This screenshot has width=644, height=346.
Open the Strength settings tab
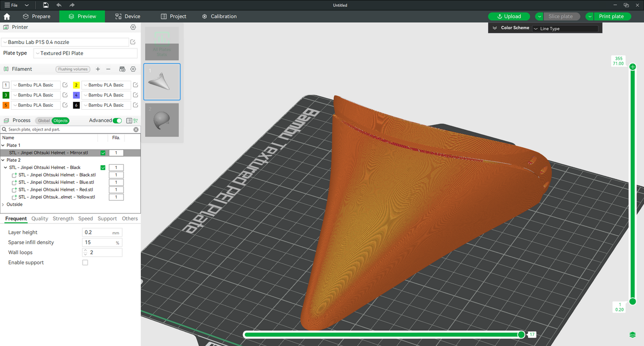[63, 218]
